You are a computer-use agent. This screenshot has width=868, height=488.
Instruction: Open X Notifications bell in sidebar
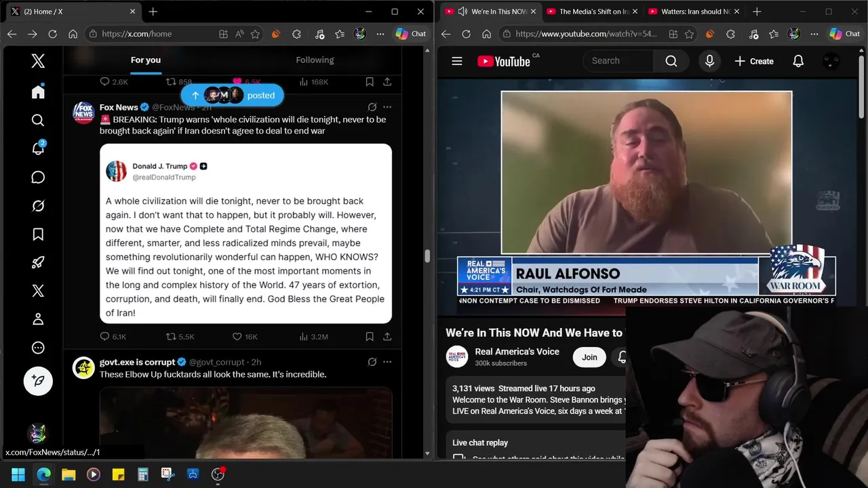38,149
